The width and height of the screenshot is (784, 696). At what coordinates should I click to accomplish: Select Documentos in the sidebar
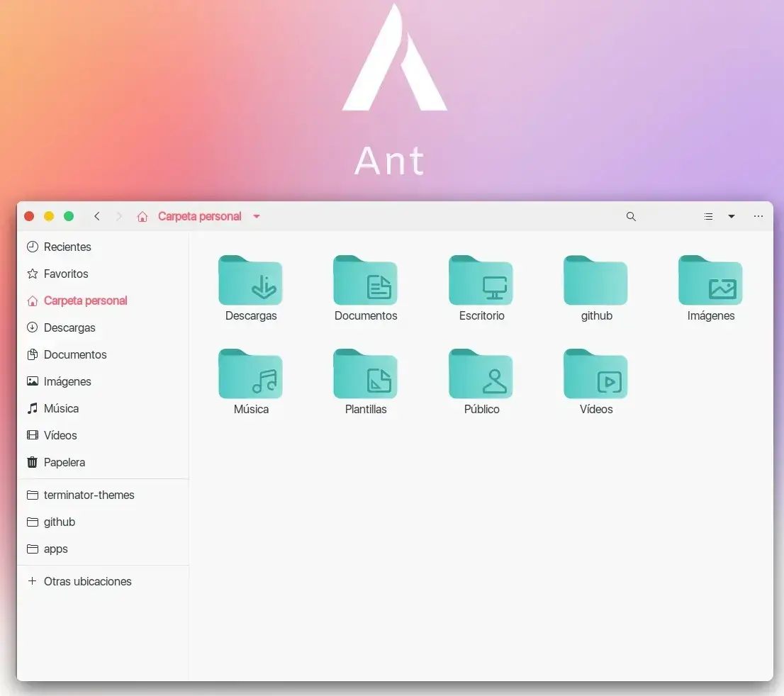coord(74,354)
